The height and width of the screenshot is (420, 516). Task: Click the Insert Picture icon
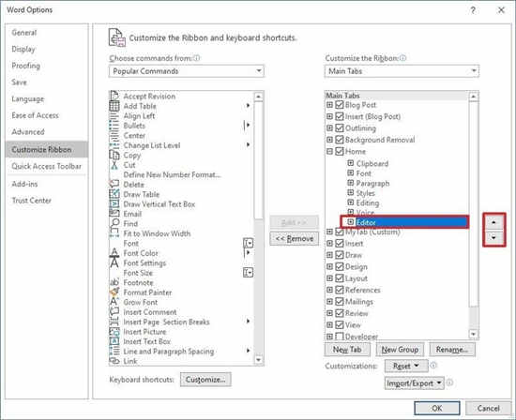[114, 332]
